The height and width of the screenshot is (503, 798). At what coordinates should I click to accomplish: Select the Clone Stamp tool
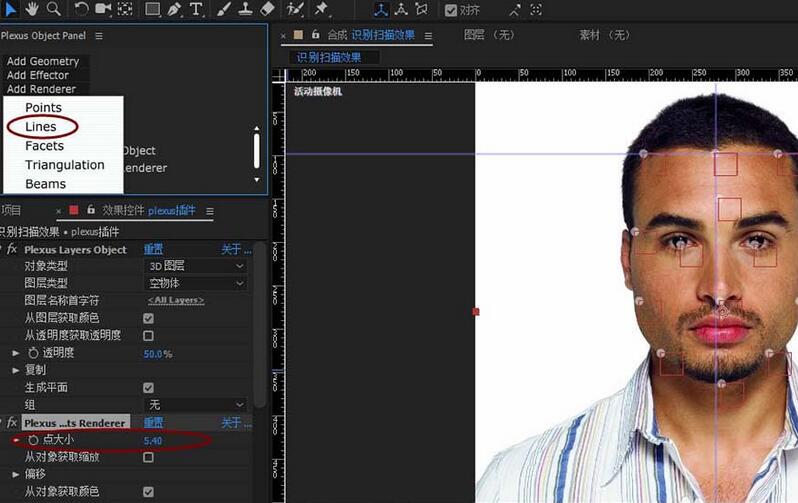point(245,10)
